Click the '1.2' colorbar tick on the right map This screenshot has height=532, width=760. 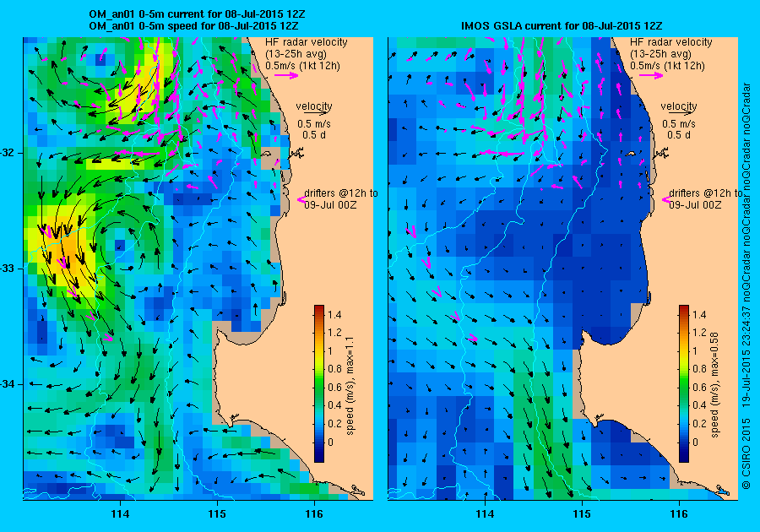pos(699,333)
